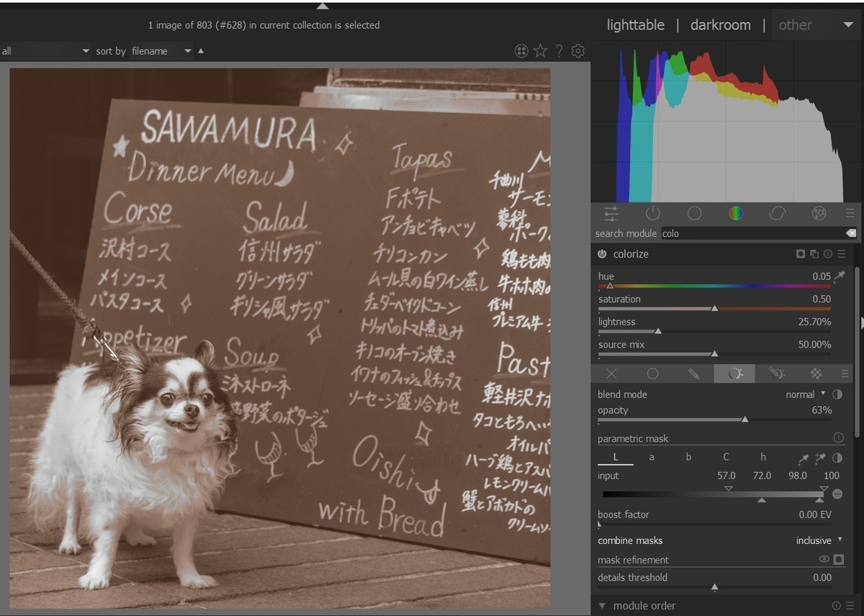Open colorize multiple instances menu
Screen dimensions: 864x616
coord(814,254)
